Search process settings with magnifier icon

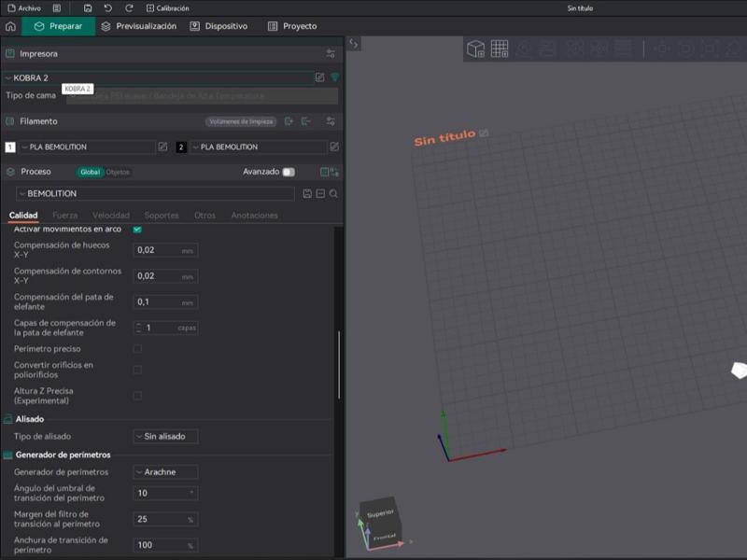point(333,193)
